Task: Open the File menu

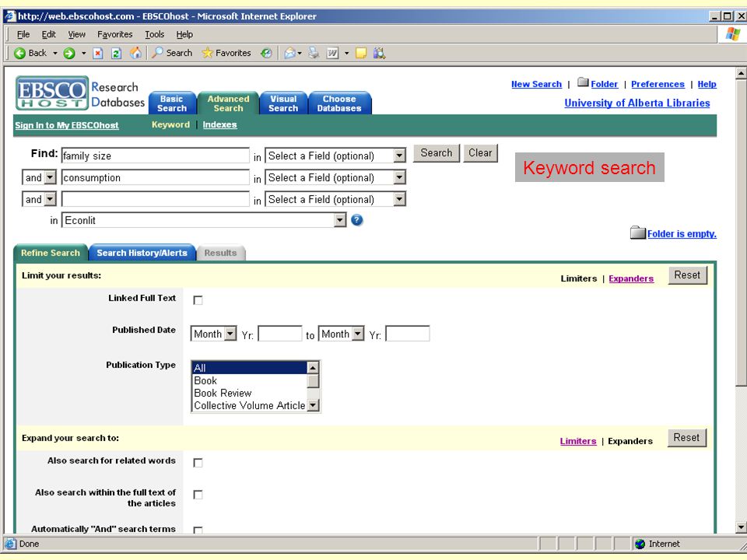Action: (x=23, y=34)
